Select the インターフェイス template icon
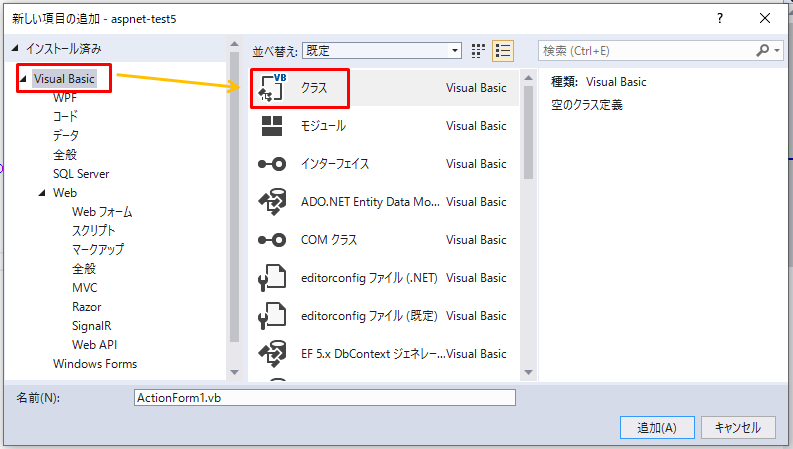 tap(272, 164)
